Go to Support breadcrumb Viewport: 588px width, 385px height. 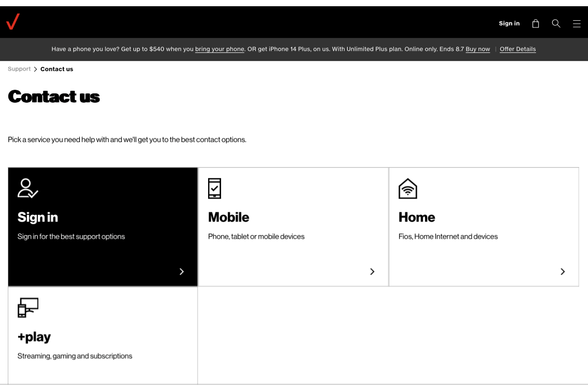point(19,69)
